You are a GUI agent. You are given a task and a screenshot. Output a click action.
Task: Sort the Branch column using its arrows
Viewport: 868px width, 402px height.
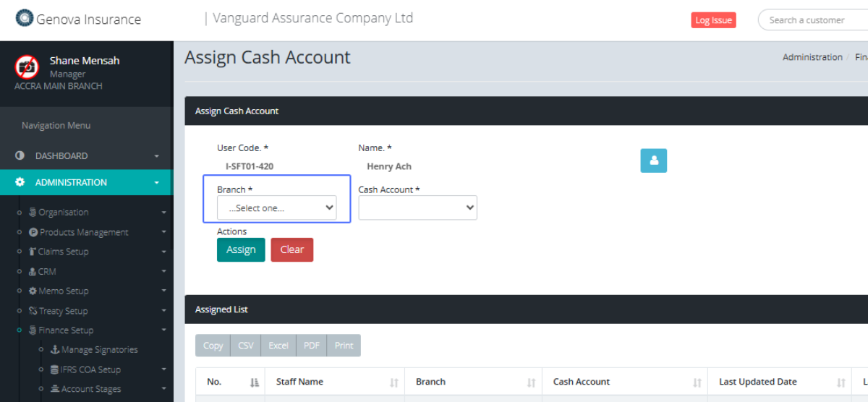pyautogui.click(x=531, y=382)
